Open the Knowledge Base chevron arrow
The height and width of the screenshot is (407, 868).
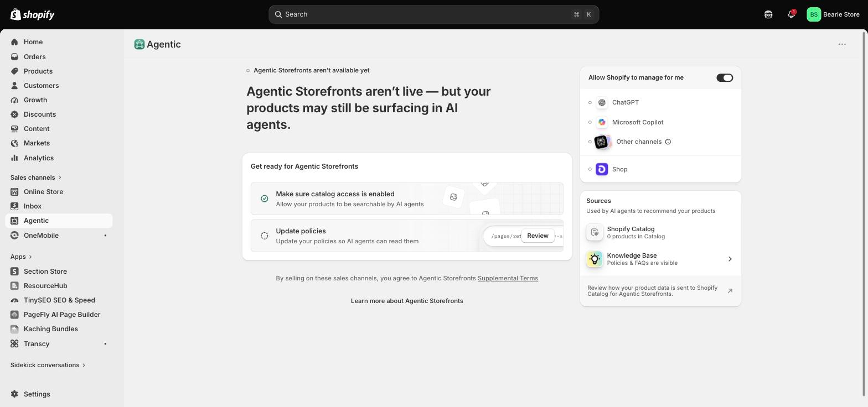(x=730, y=259)
